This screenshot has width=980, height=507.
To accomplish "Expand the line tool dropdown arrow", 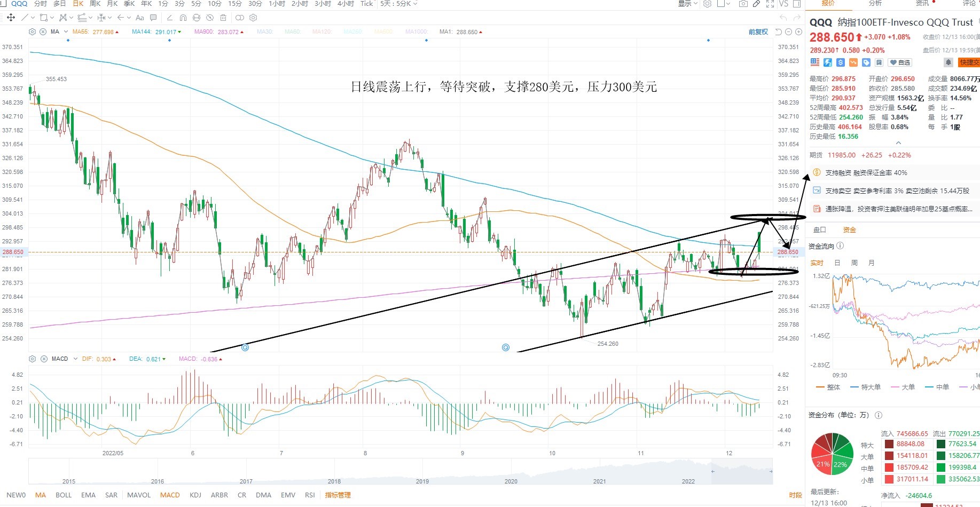I will click(x=33, y=18).
